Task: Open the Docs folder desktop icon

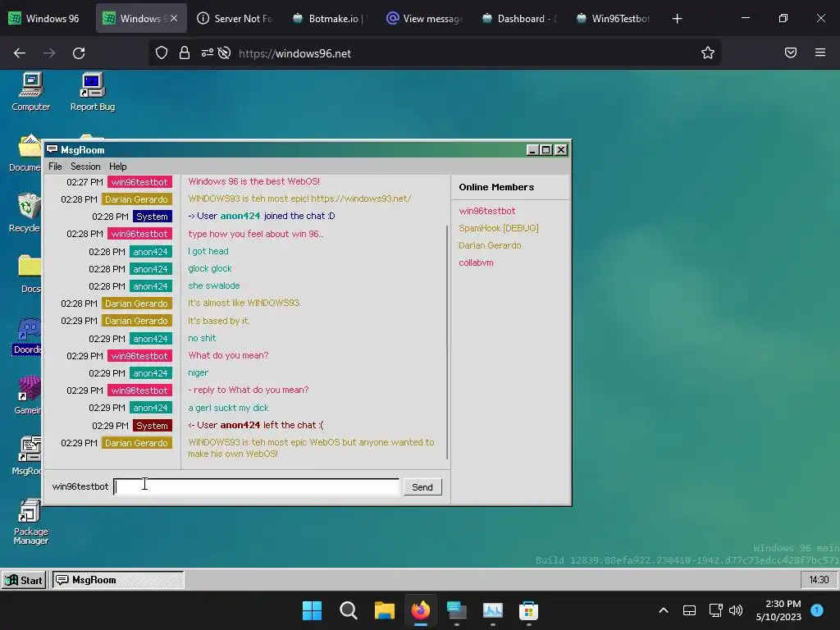Action: [30, 273]
